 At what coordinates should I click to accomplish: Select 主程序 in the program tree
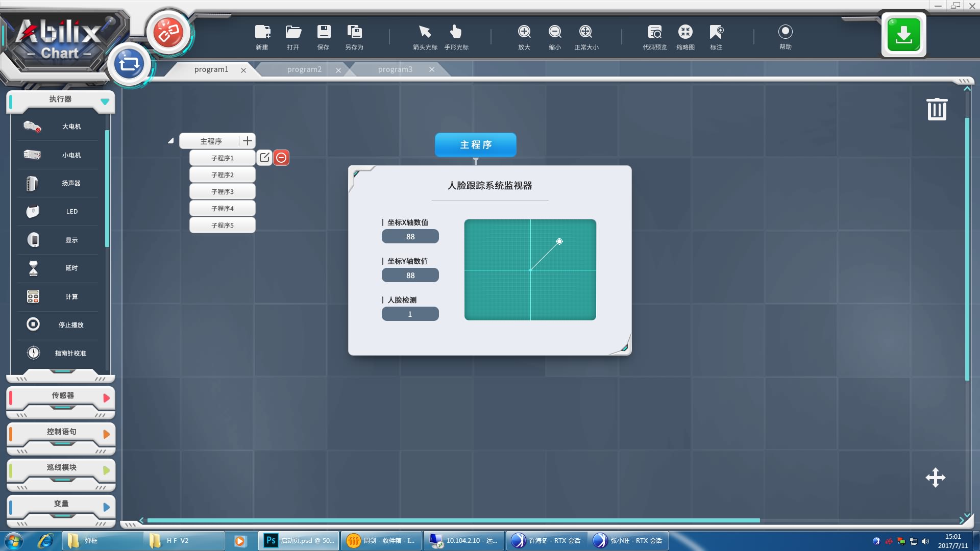210,141
